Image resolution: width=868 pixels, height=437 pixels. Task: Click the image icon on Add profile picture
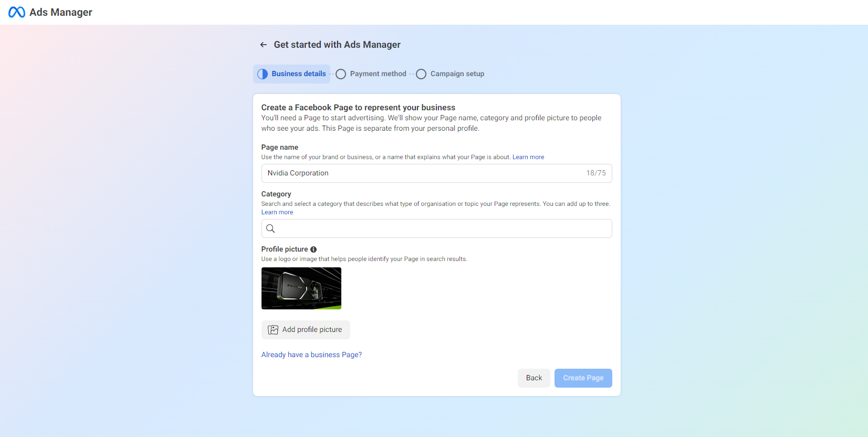[273, 330]
